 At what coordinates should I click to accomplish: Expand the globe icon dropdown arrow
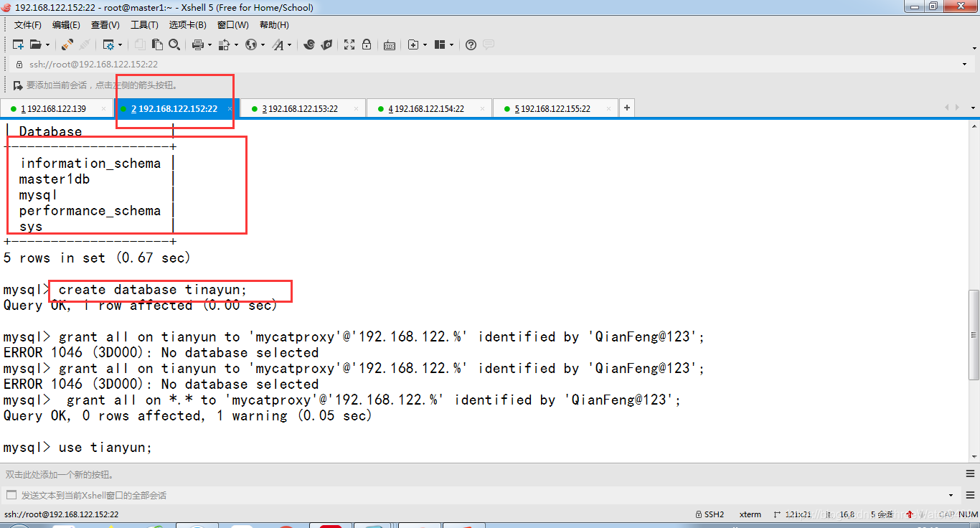263,44
